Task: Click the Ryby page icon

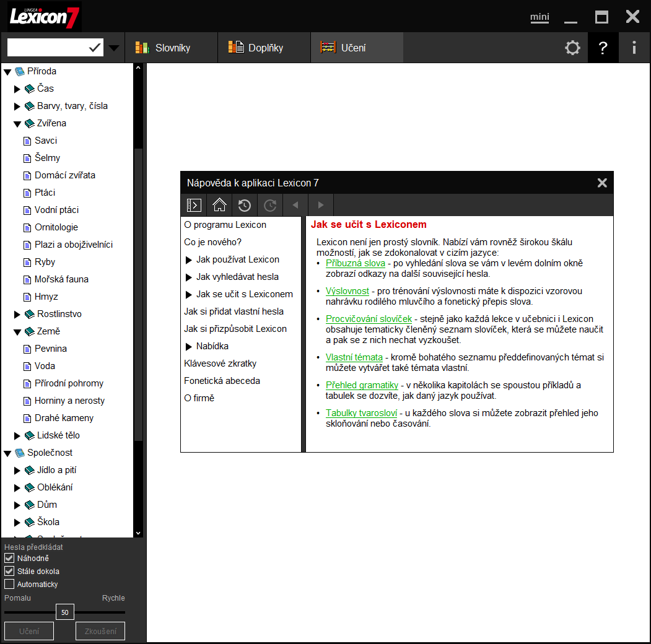Action: pos(27,263)
